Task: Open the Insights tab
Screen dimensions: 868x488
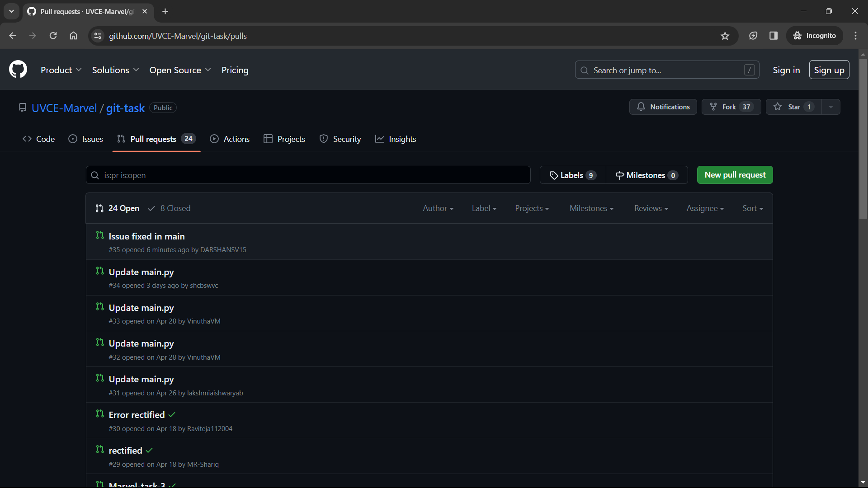Action: click(396, 139)
